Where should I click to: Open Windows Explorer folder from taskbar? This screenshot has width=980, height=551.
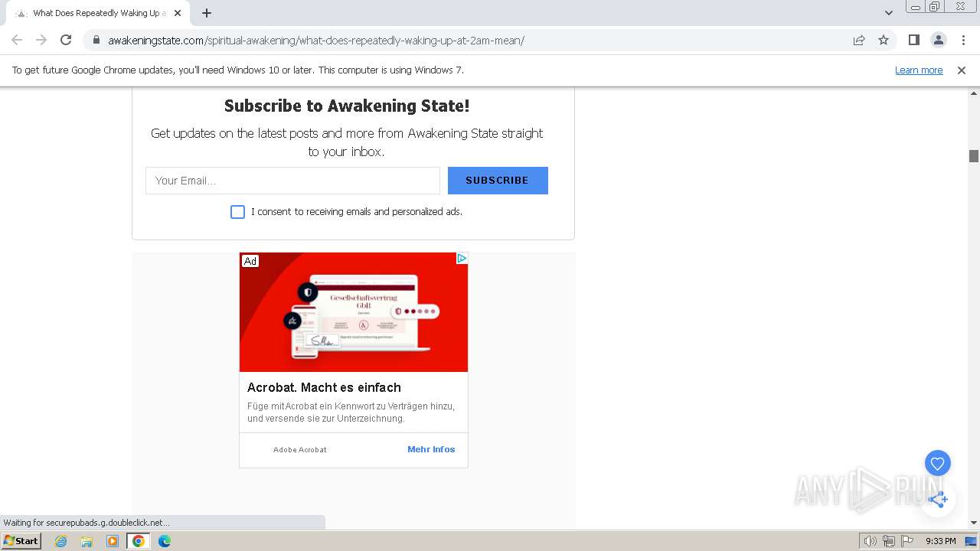point(87,541)
